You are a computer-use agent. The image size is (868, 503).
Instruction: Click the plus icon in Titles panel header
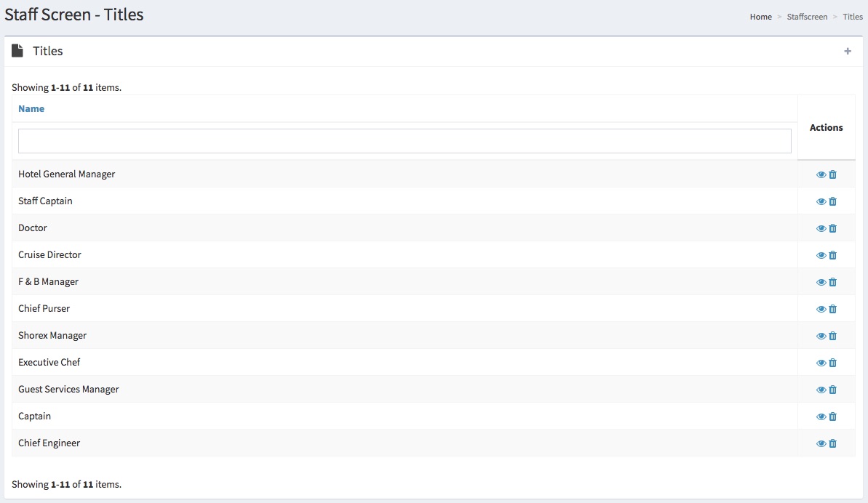[x=848, y=51]
